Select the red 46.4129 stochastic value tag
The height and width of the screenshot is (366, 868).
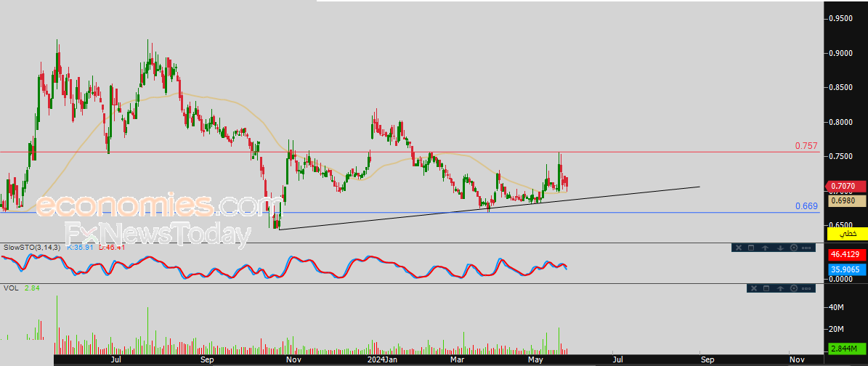pos(846,256)
